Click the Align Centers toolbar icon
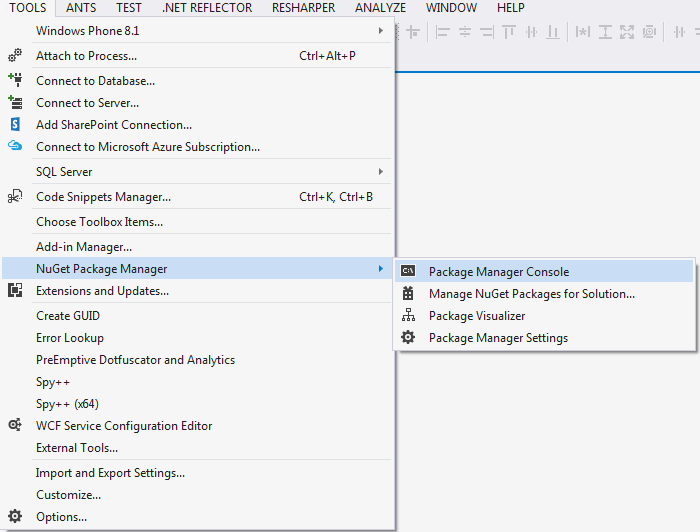The height and width of the screenshot is (532, 700). (x=465, y=32)
